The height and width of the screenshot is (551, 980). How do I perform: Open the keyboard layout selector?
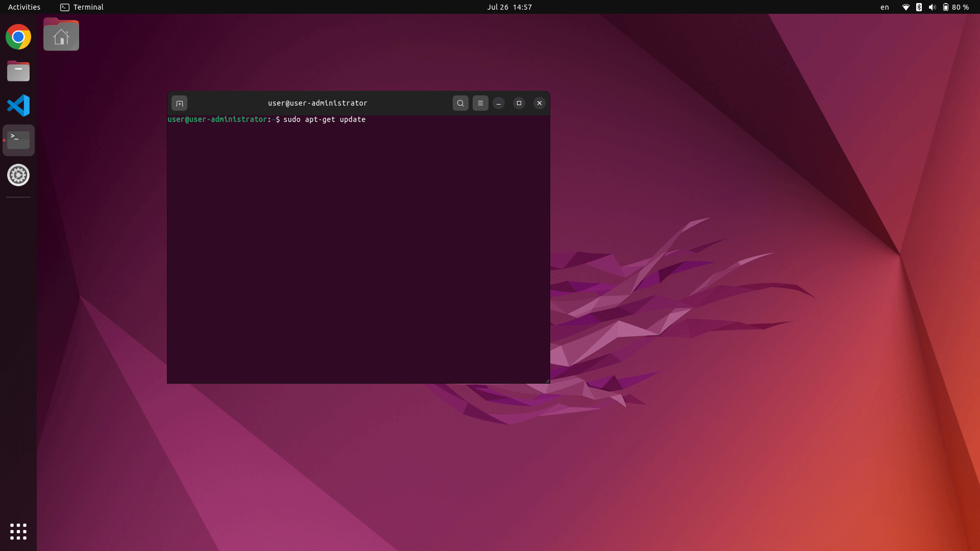(884, 7)
